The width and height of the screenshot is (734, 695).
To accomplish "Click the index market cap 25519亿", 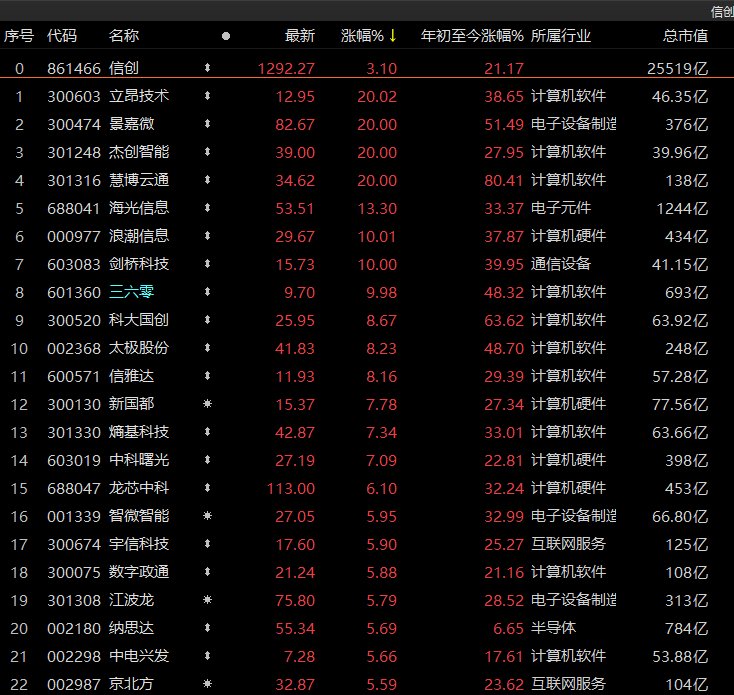I will point(677,69).
